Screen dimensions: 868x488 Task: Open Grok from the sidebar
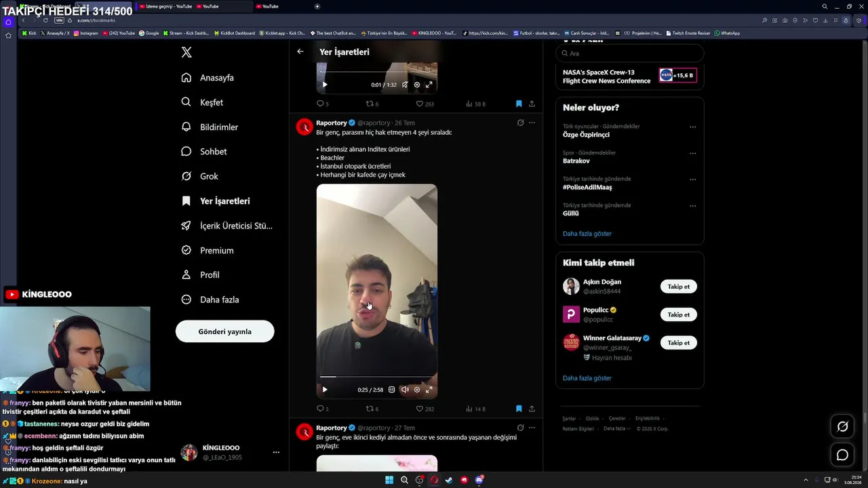200,176
